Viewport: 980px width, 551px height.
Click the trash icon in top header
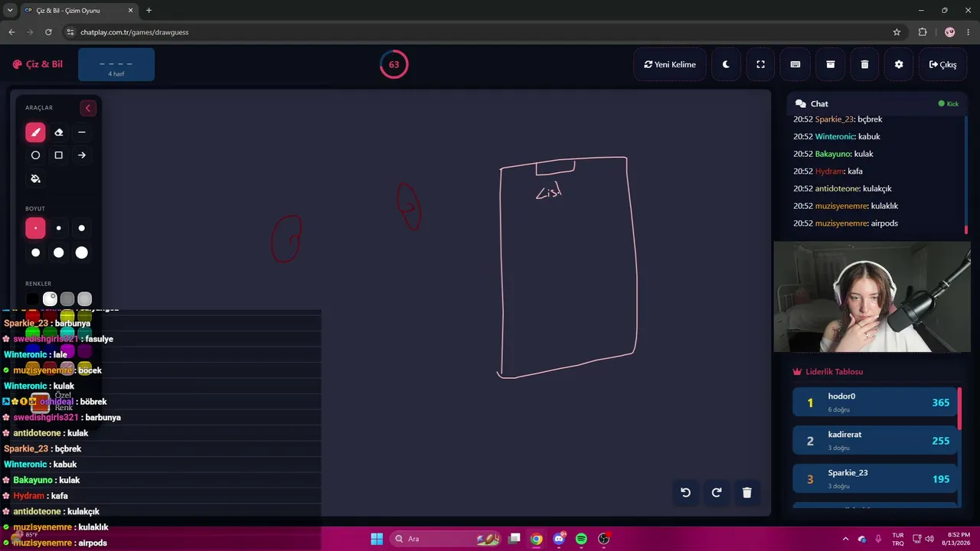pos(864,65)
